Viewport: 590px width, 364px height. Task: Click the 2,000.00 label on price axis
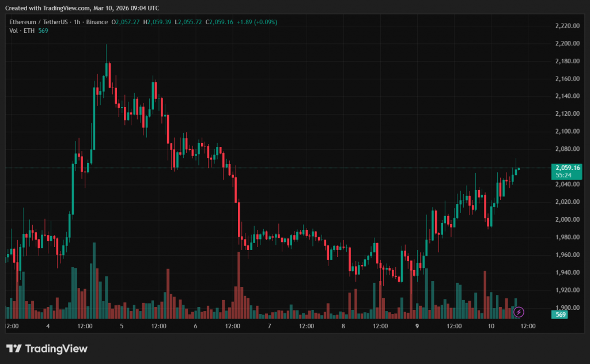[566, 219]
